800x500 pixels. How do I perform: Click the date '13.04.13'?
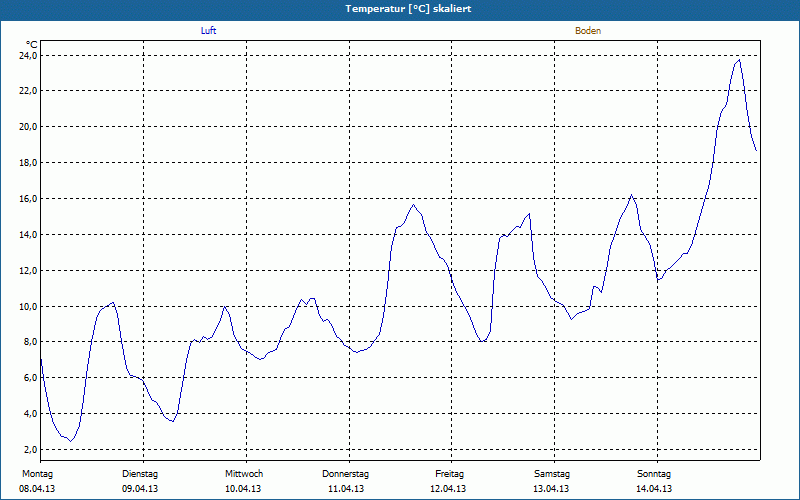click(551, 489)
